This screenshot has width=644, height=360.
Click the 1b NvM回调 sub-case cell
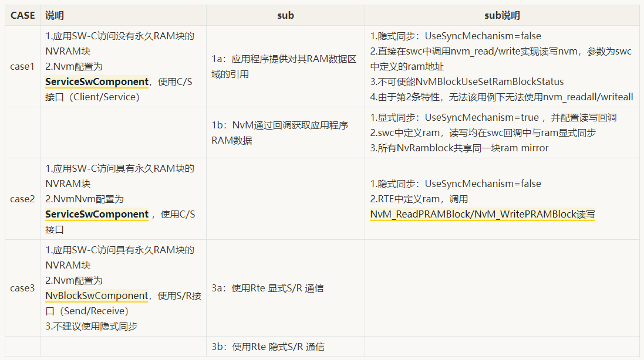click(x=285, y=132)
